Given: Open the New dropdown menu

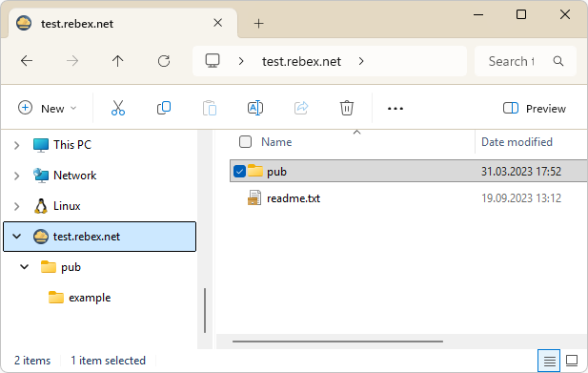Looking at the screenshot, I should (x=48, y=108).
